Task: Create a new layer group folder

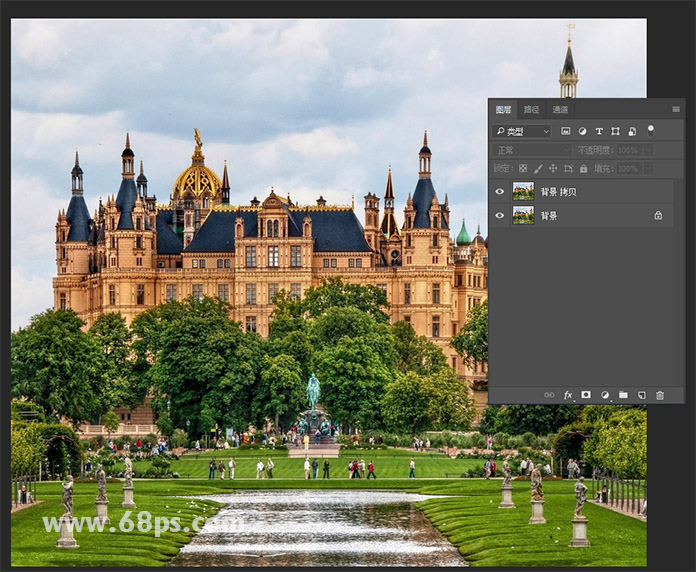Action: tap(623, 394)
